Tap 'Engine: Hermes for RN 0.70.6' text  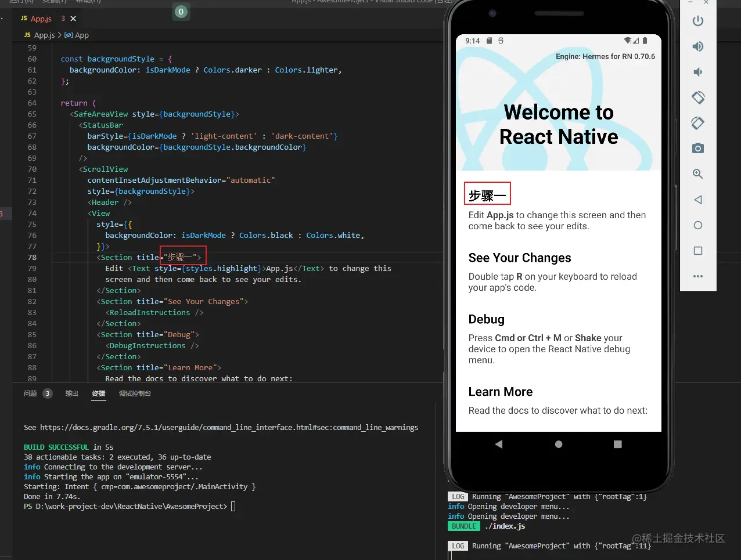(605, 56)
